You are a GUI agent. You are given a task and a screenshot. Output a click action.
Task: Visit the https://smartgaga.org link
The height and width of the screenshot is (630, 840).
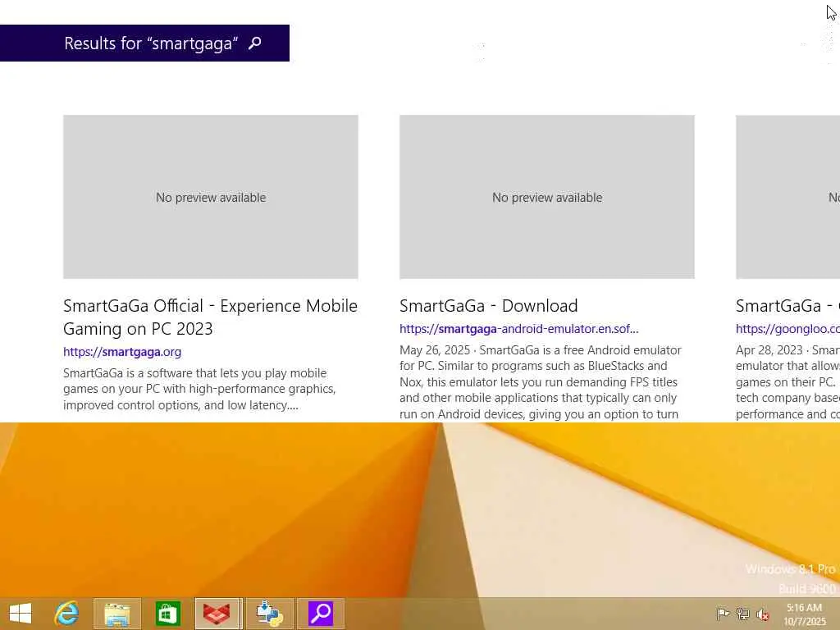coord(122,352)
